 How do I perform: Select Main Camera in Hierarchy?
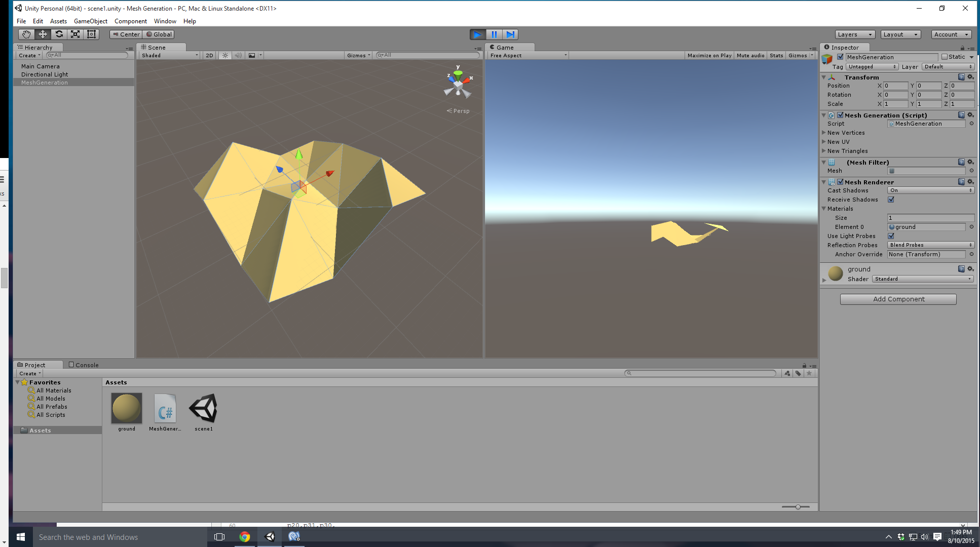pyautogui.click(x=41, y=66)
